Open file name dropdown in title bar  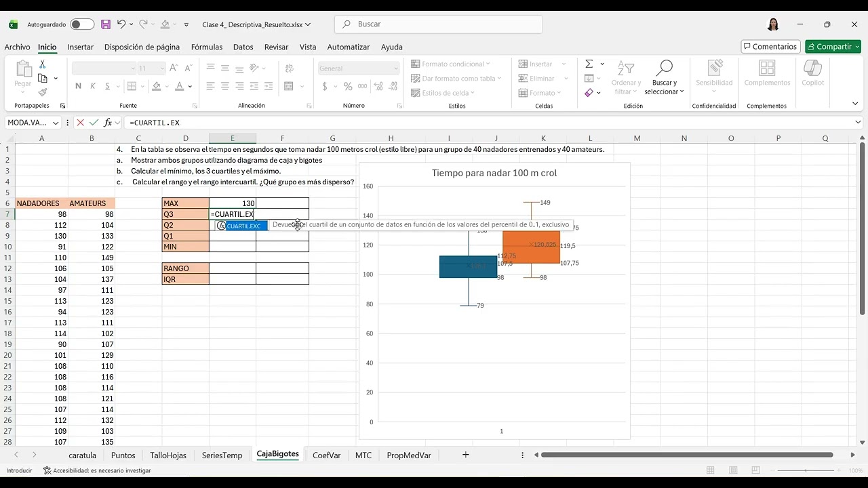coord(309,24)
